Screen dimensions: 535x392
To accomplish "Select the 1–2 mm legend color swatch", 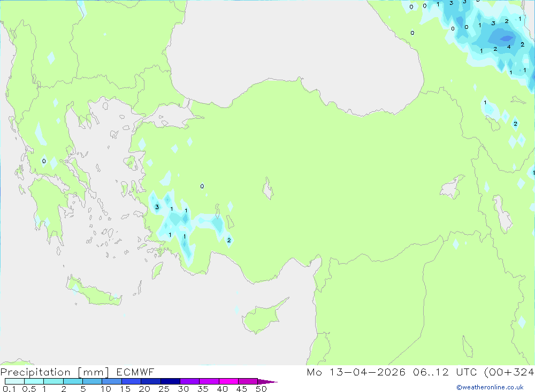I will point(53,381).
